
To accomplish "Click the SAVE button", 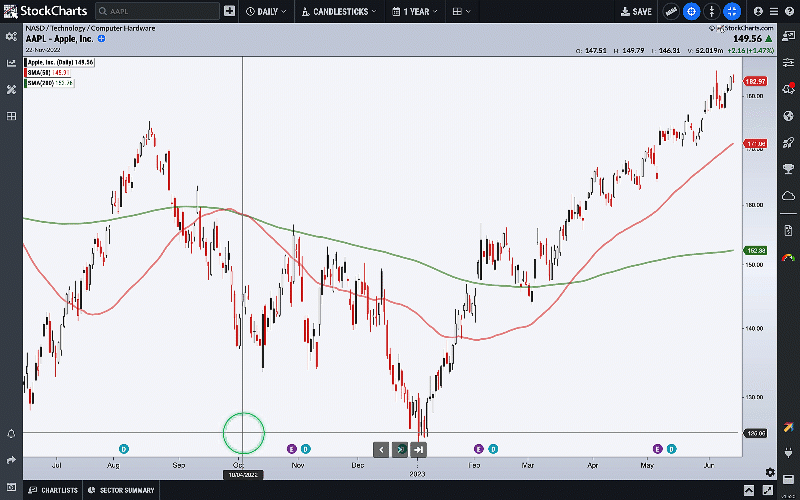I will pos(636,11).
